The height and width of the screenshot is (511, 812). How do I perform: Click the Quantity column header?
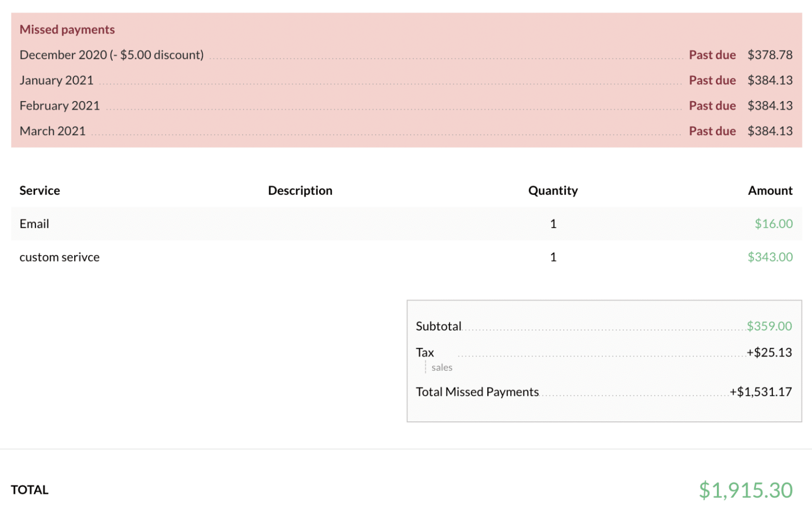click(x=553, y=190)
